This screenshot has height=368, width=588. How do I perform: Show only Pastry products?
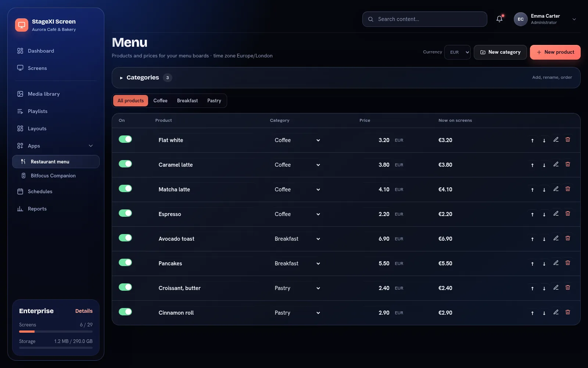pos(214,101)
